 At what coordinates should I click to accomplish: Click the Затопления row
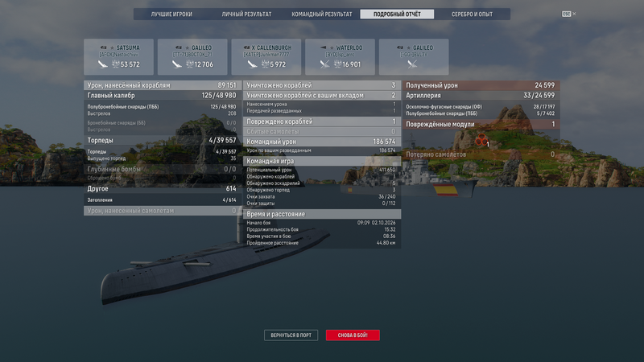click(x=163, y=200)
